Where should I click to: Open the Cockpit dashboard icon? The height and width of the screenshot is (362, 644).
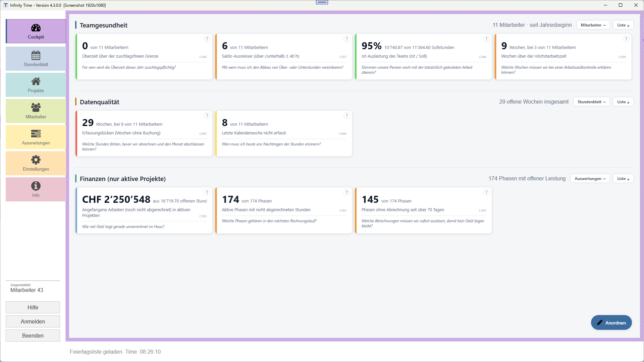36,28
